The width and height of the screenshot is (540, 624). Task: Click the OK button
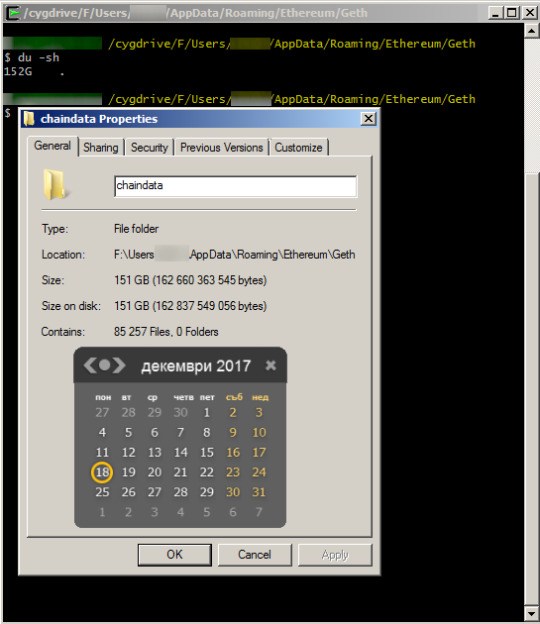[x=175, y=555]
